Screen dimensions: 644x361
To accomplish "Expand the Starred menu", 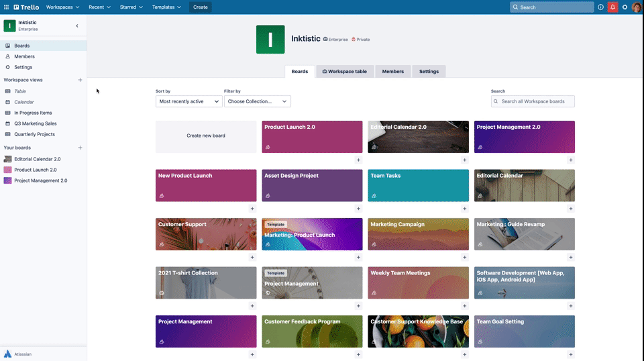I will [131, 7].
